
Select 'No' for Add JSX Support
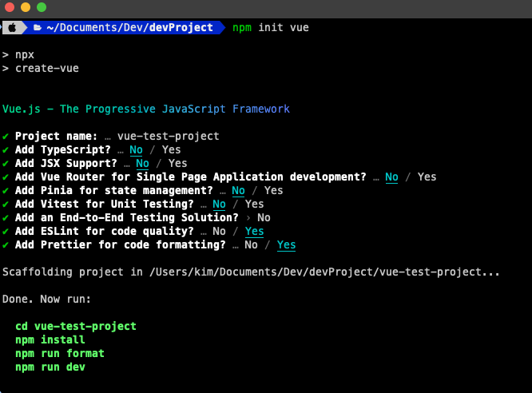[x=142, y=163]
